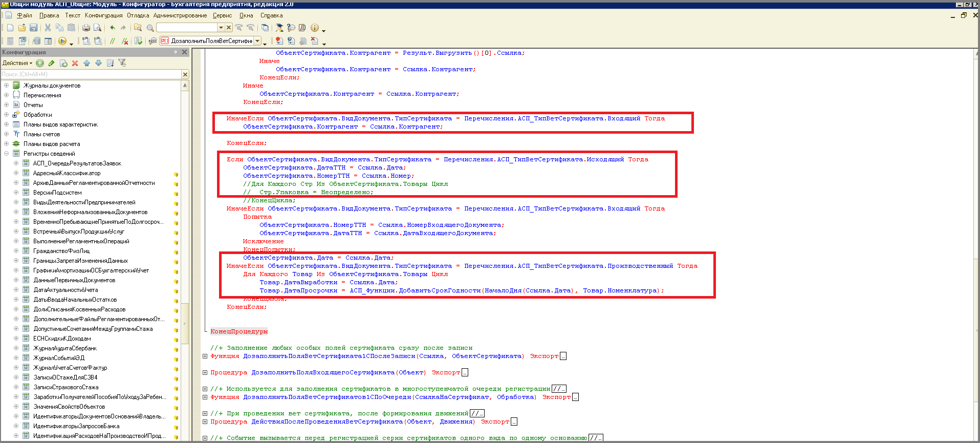Click the Print printer icon

pyautogui.click(x=86, y=28)
